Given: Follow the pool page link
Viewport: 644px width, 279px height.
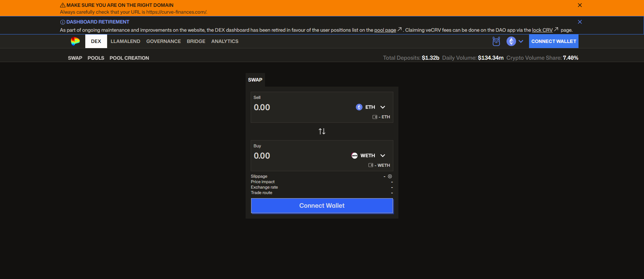Looking at the screenshot, I should pos(385,30).
